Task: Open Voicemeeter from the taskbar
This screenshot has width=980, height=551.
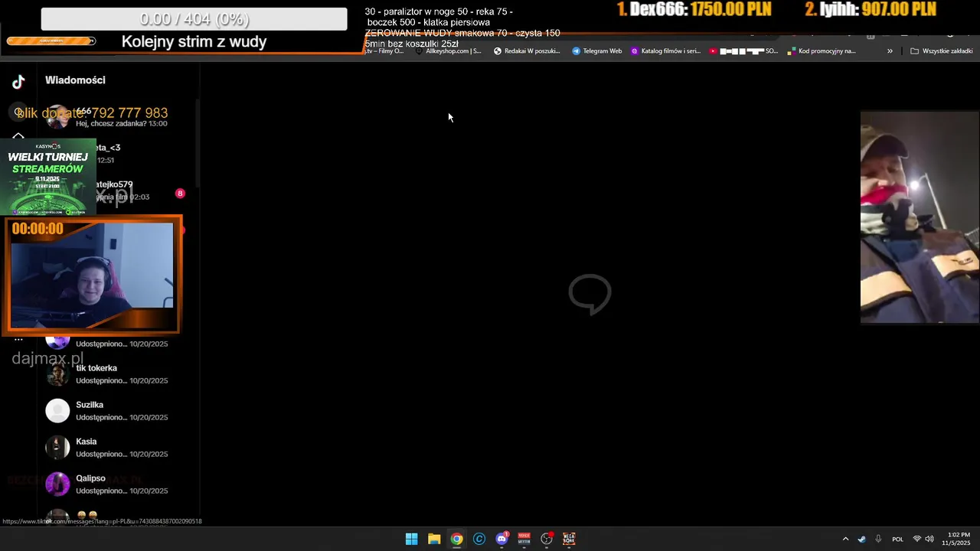Action: [x=524, y=539]
